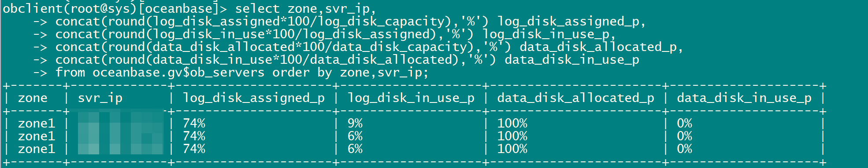Click the first row zone1 cell
868x168 pixels.
point(37,124)
